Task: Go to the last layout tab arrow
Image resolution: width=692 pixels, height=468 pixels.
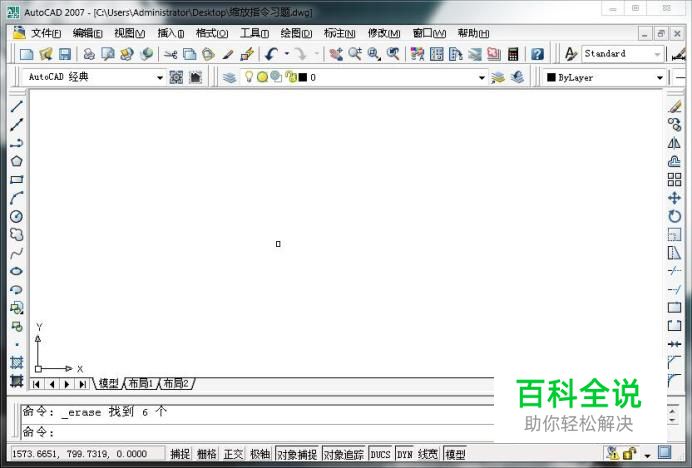Action: [83, 384]
